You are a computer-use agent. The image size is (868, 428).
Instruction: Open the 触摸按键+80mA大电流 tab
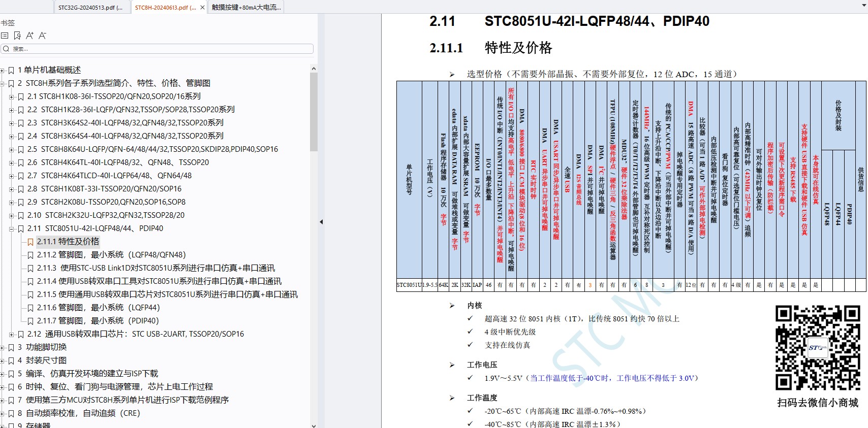246,7
